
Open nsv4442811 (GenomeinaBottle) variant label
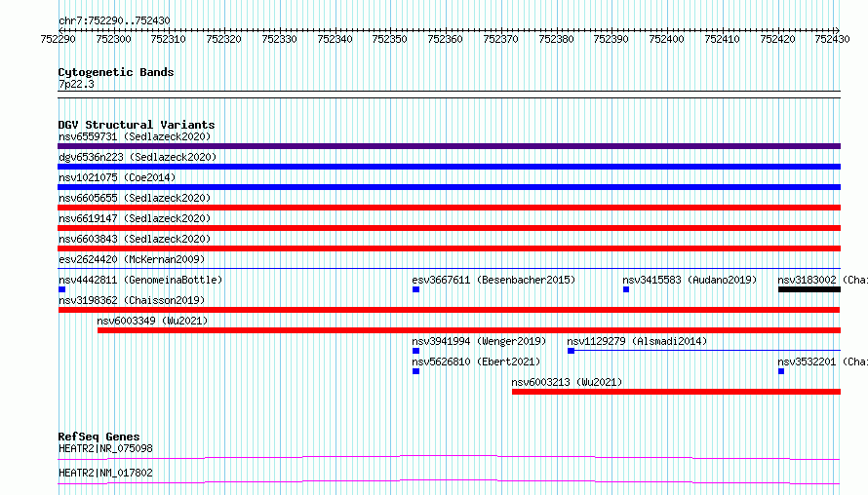140,280
